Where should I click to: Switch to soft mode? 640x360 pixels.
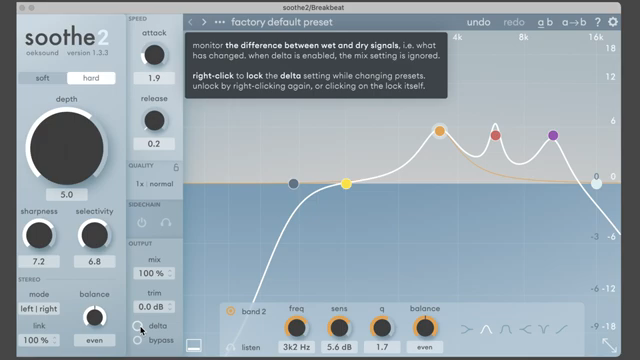(42, 78)
